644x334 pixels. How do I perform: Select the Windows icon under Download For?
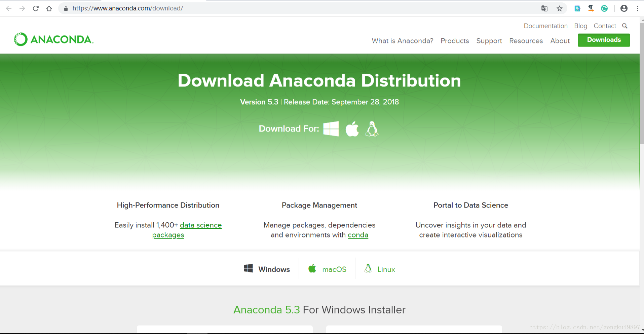pos(331,128)
